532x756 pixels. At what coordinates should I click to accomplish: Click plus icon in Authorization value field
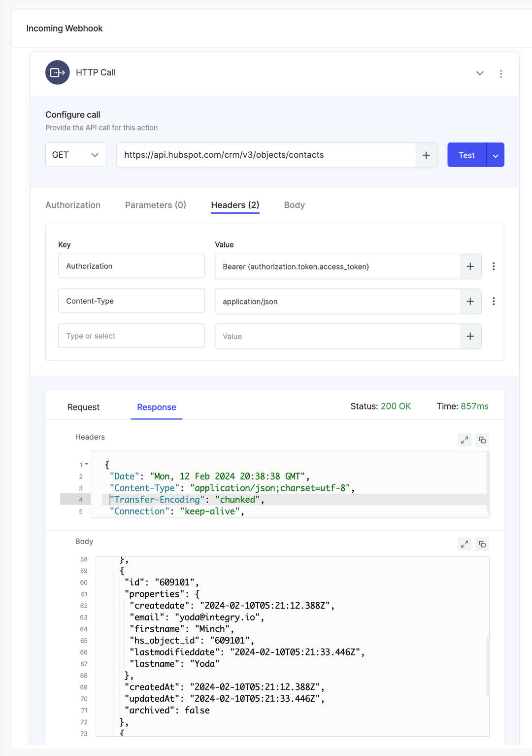(470, 267)
